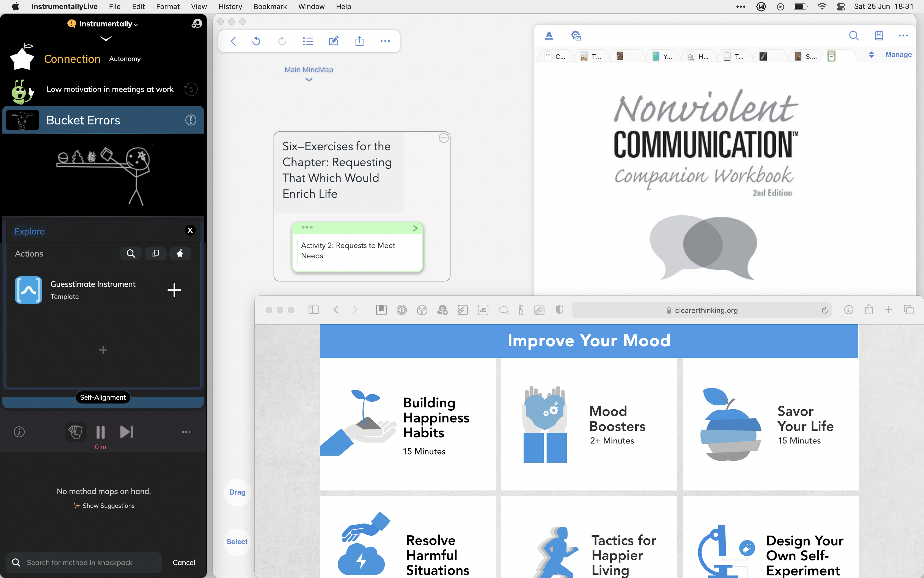Click the counter badge showing 5
The image size is (924, 578).
(x=191, y=89)
